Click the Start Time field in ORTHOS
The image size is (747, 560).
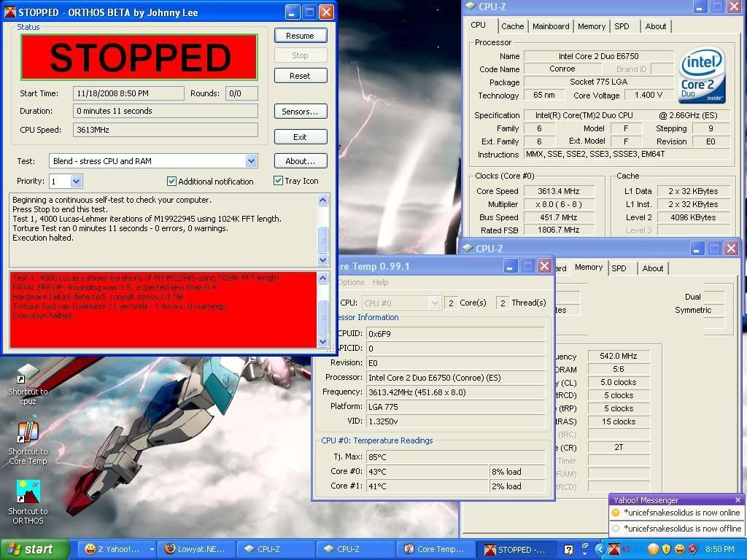point(129,93)
